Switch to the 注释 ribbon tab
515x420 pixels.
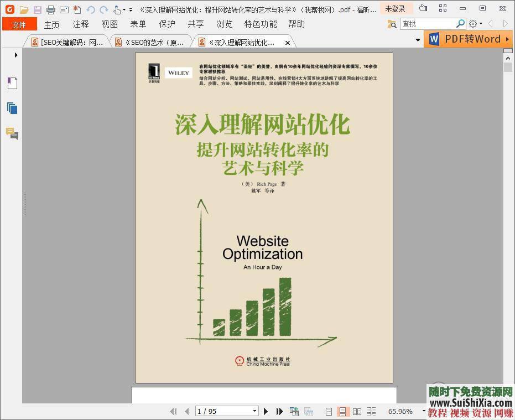point(80,24)
